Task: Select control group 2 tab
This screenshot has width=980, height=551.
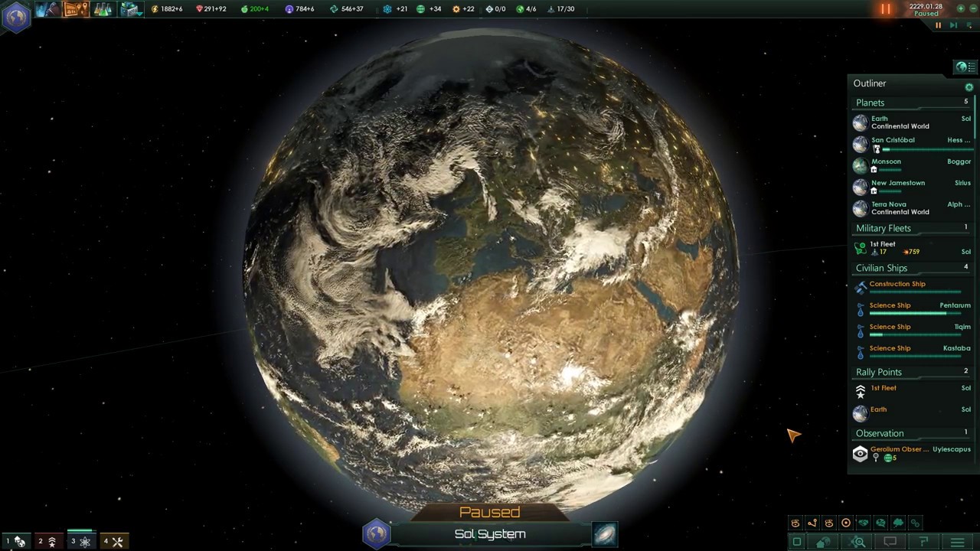Action: pyautogui.click(x=47, y=541)
